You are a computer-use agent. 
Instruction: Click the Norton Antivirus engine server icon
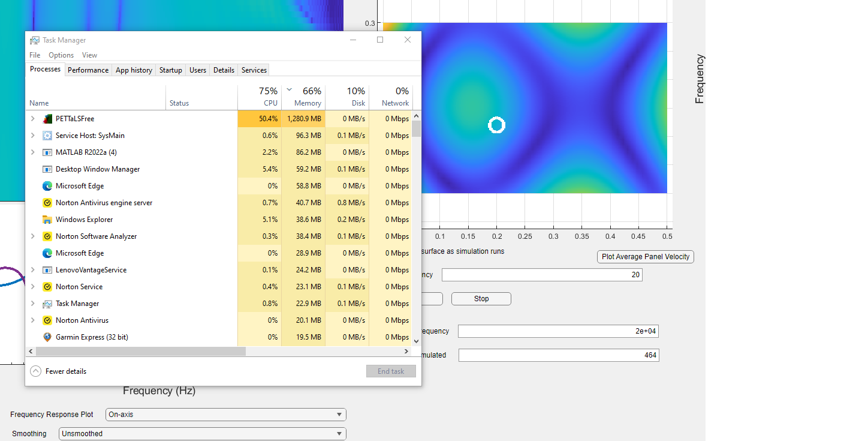(x=47, y=203)
